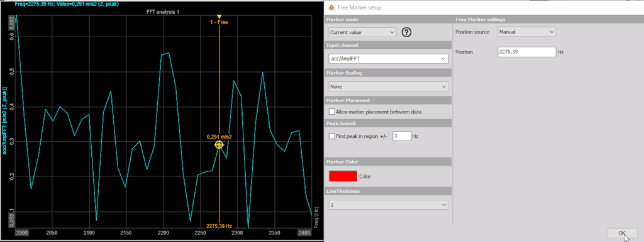The image size is (644, 242).
Task: Enable Allow marker placement between data
Action: (332, 112)
